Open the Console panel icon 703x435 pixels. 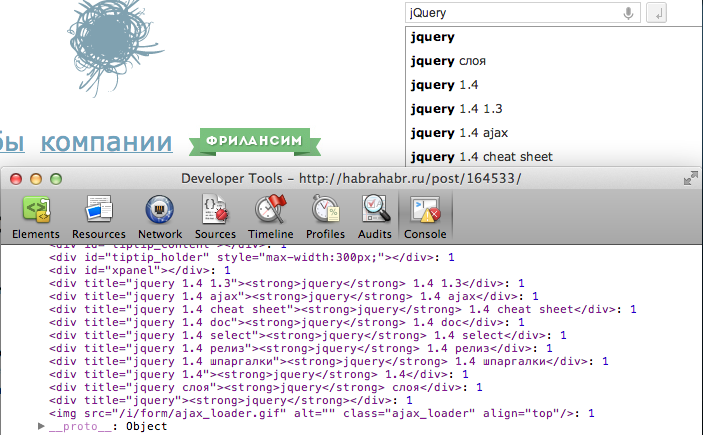tap(425, 209)
